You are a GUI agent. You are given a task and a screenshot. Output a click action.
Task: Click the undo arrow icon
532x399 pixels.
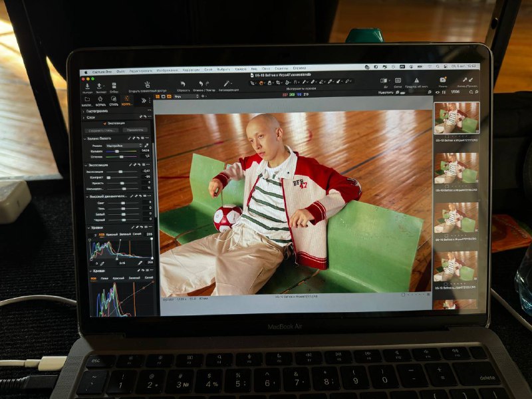coord(201,84)
